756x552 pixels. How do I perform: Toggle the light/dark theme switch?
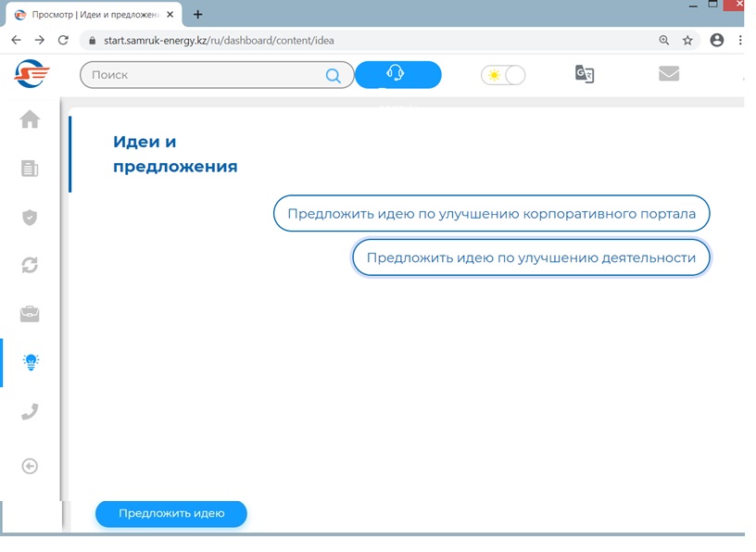tap(503, 75)
